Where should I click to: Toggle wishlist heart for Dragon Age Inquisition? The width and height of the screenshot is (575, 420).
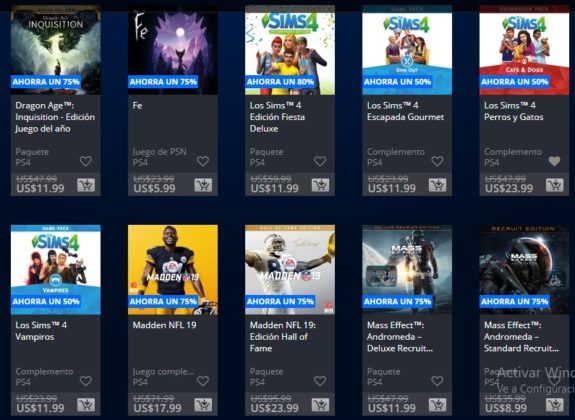86,161
